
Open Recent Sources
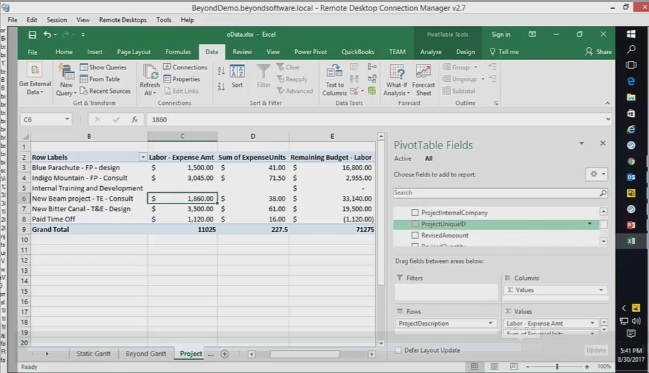pyautogui.click(x=105, y=91)
